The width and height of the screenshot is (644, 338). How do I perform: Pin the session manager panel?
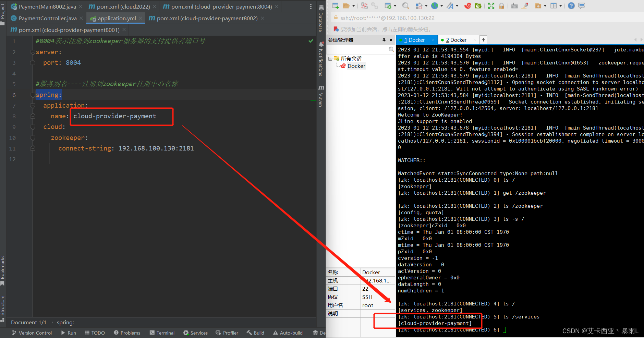point(384,40)
